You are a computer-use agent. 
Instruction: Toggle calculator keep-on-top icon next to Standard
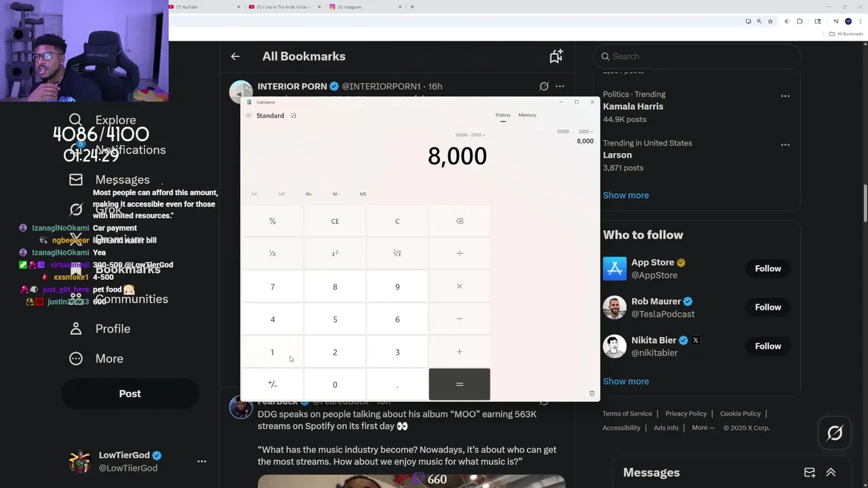pos(293,116)
